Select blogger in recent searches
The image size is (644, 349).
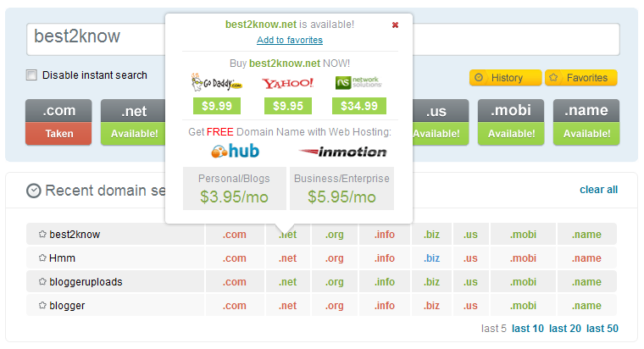pos(67,306)
